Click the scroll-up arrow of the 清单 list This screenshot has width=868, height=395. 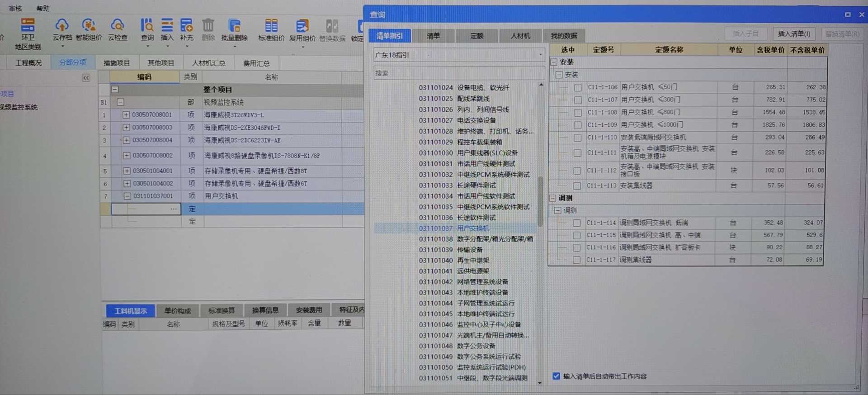coord(541,85)
